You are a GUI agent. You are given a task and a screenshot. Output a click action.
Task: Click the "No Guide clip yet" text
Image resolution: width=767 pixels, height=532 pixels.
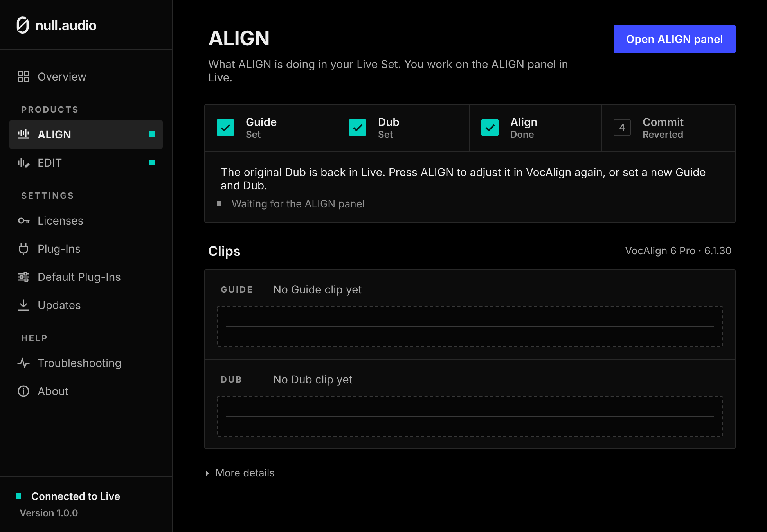coord(317,289)
